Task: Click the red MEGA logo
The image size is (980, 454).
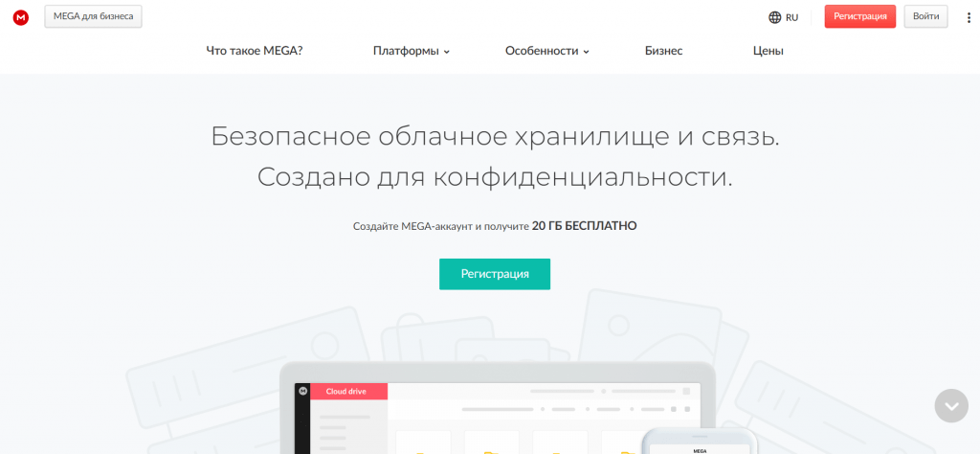Action: (21, 17)
